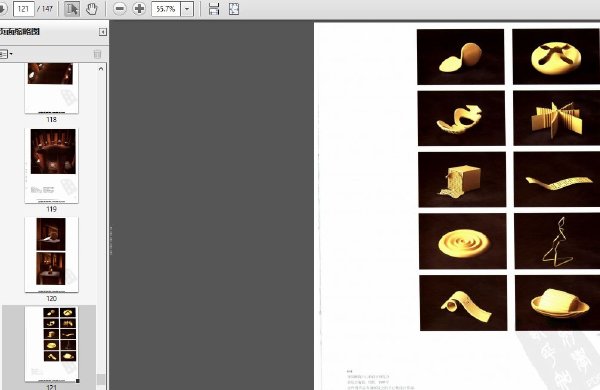Select the page 121 thumbnail
Image resolution: width=600 pixels, height=390 pixels.
tap(52, 344)
